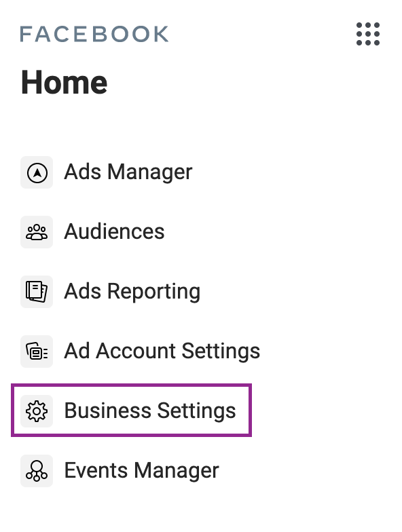The image size is (402, 532).
Task: Open the nine-dot apps grid menu
Action: (368, 34)
